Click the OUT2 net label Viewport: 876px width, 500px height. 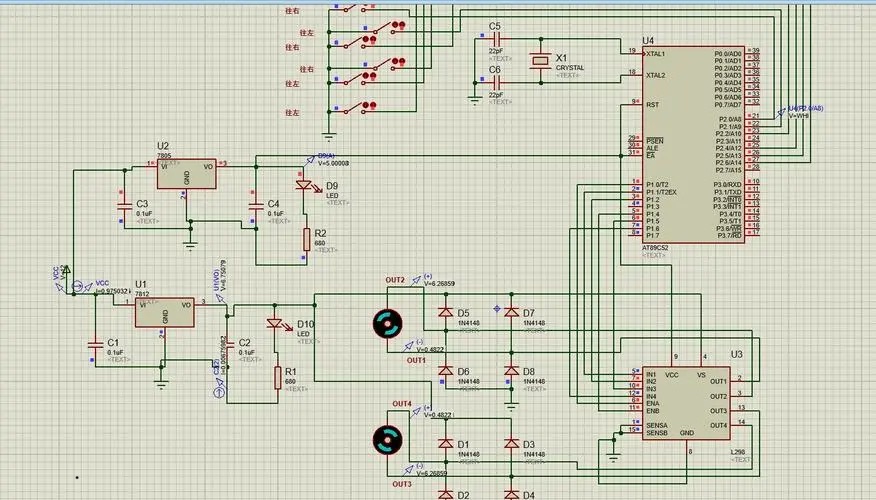(x=395, y=280)
